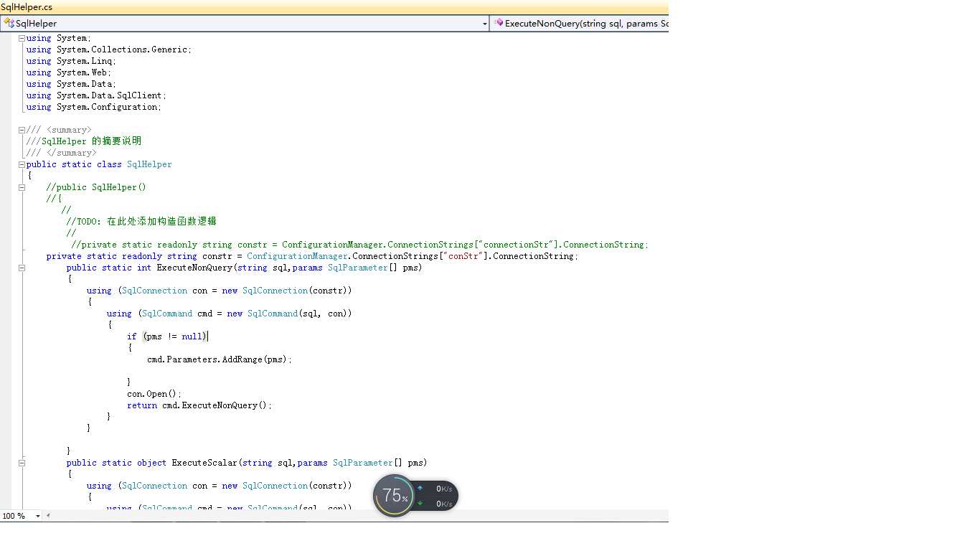Click the 'return cmd.ExecuteNonQuery();' line
Image resolution: width=980 pixels, height=551 pixels.
pos(199,405)
